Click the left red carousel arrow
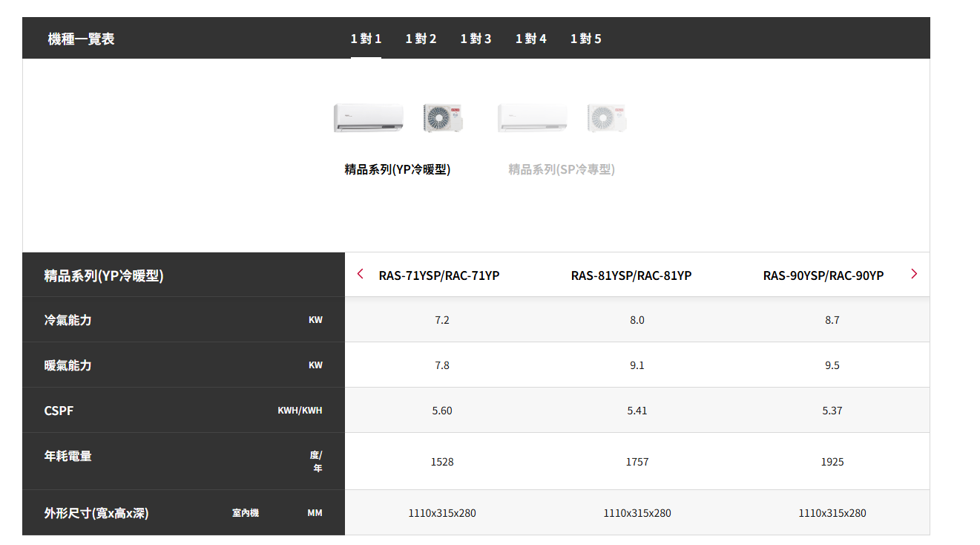Viewport: 980px width, 545px height. 361,274
